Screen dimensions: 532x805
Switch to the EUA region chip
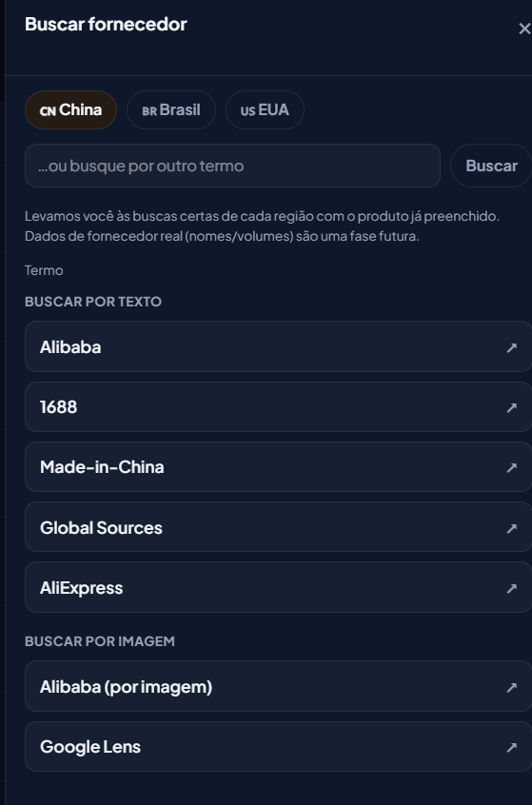[x=265, y=109]
